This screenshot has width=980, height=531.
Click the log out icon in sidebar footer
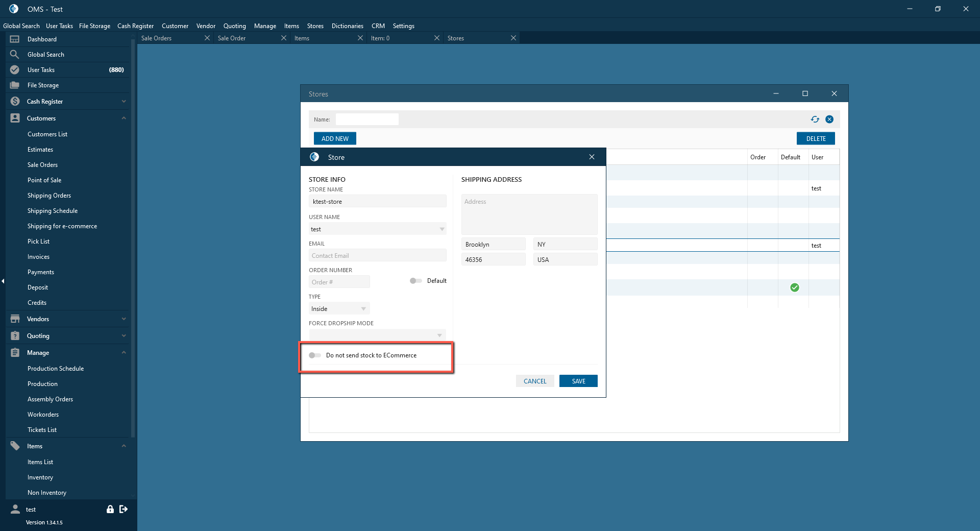(x=124, y=509)
